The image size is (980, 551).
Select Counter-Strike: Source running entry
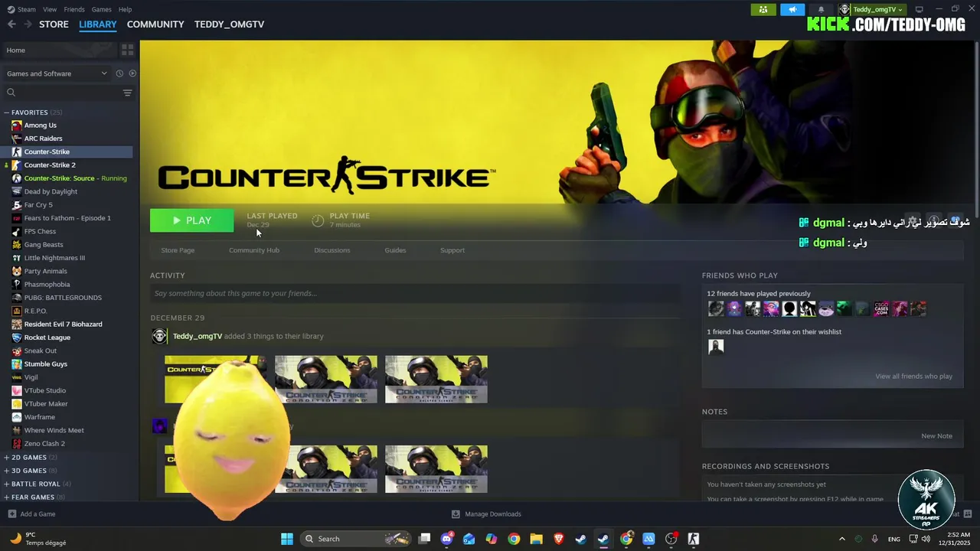[x=75, y=178]
